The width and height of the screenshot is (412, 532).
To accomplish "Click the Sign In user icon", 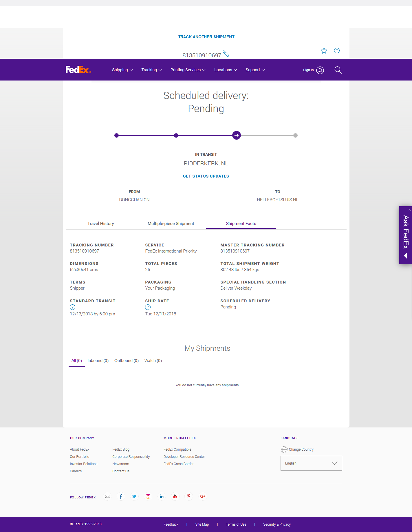I will click(x=320, y=70).
